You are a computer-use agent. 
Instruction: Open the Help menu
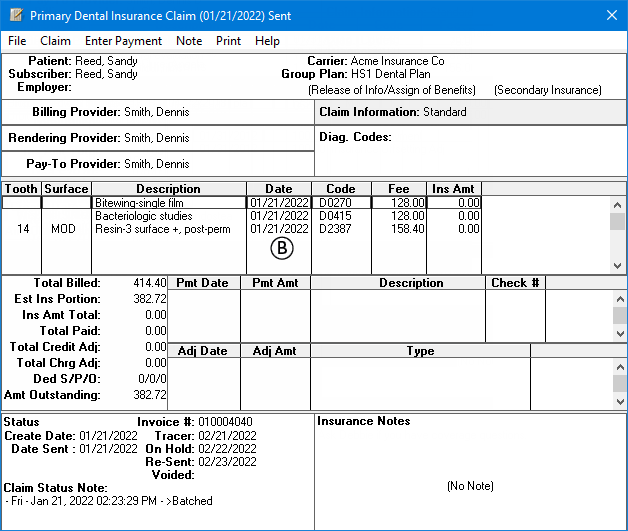267,41
